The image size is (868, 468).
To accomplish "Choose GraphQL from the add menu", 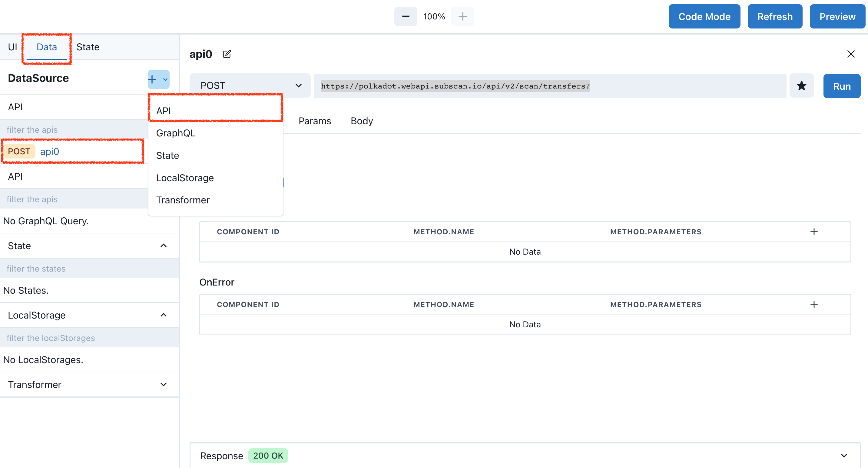I will click(x=216, y=133).
